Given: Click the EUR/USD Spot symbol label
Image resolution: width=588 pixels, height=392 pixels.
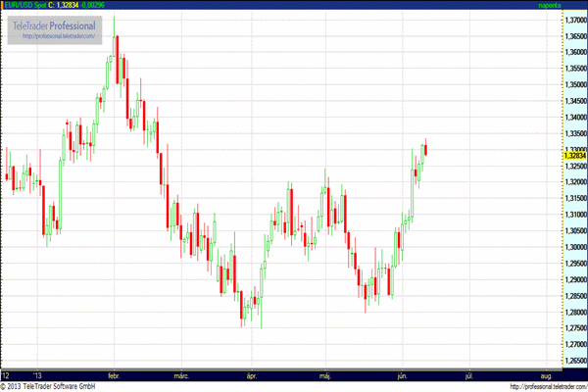Looking at the screenshot, I should (27, 6).
